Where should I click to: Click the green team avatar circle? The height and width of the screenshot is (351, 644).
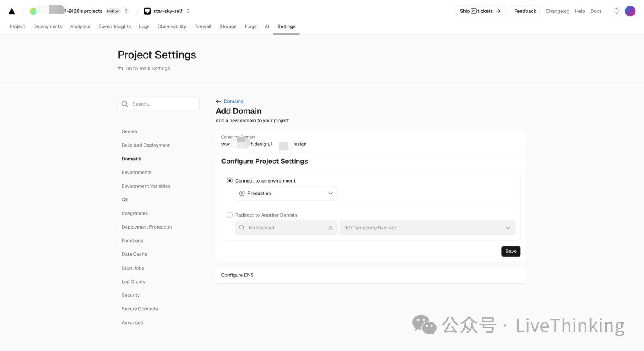(x=33, y=11)
